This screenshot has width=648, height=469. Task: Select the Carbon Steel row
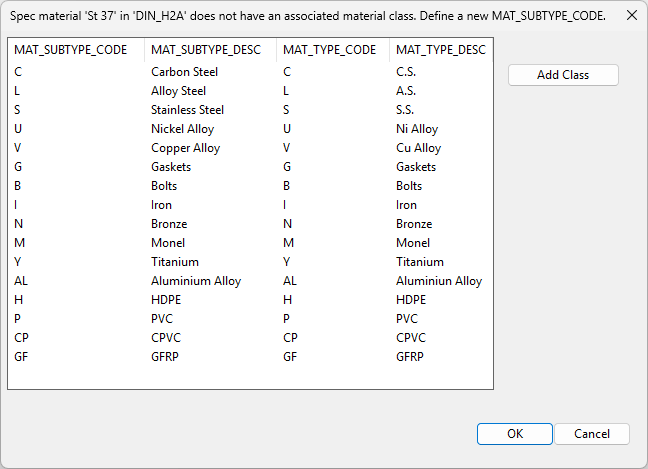(184, 72)
